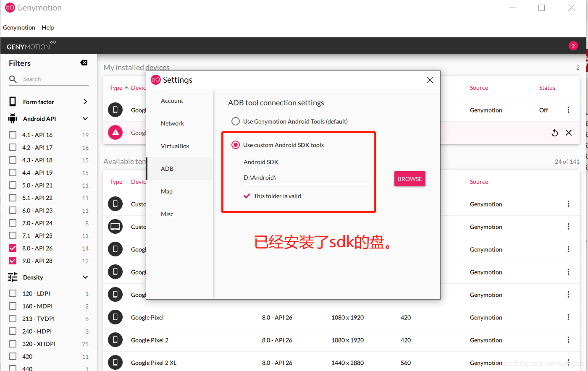Open the Misc settings tab
588x371 pixels.
point(180,214)
